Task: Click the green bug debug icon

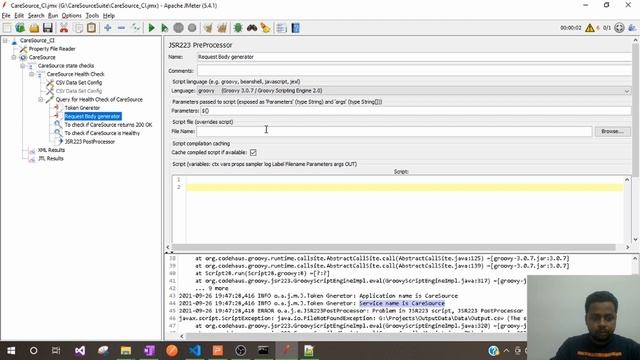Action: [238, 28]
